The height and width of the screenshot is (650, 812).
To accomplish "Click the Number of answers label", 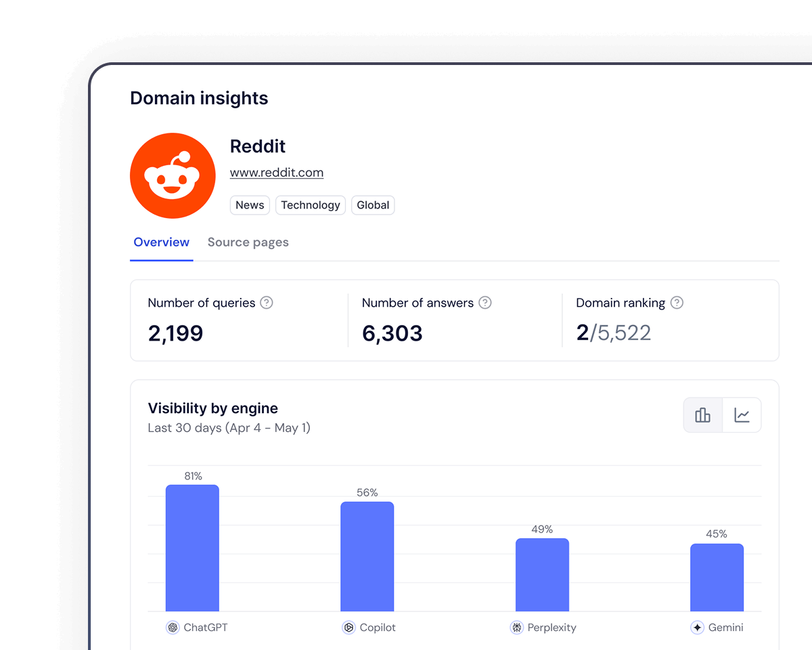I will tap(418, 303).
